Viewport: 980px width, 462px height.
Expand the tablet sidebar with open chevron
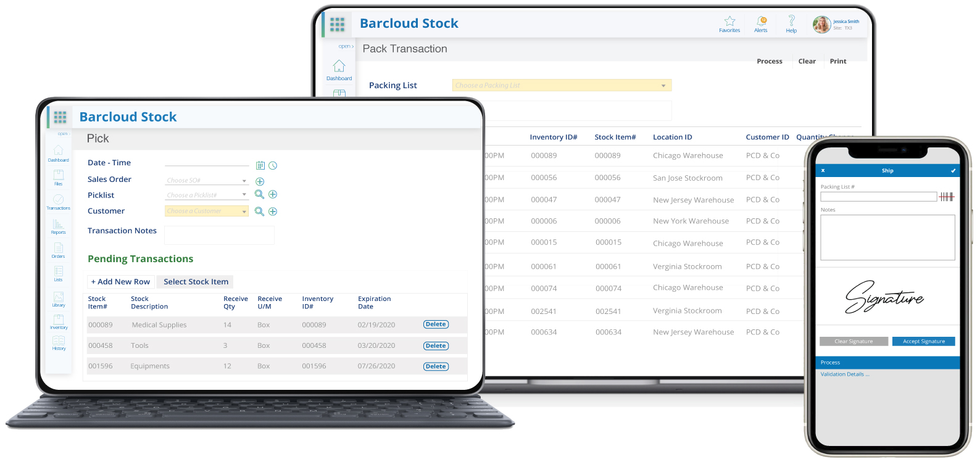click(x=64, y=134)
